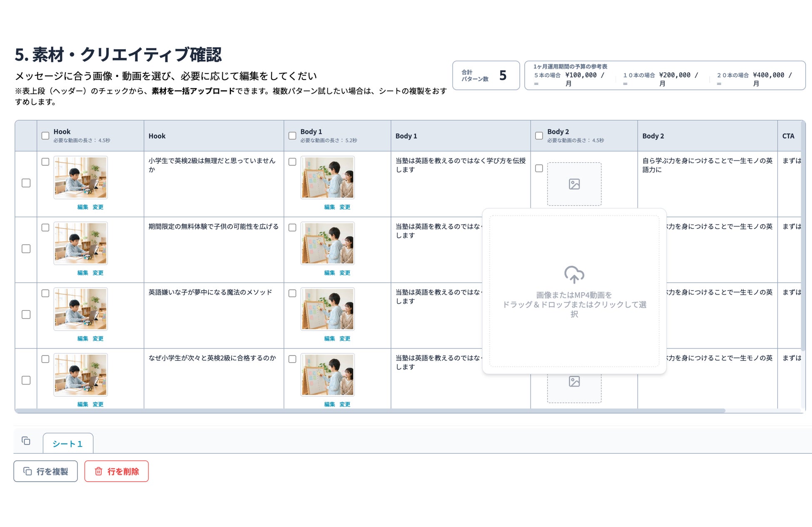Click the cloud upload icon in drop zone

point(574,275)
